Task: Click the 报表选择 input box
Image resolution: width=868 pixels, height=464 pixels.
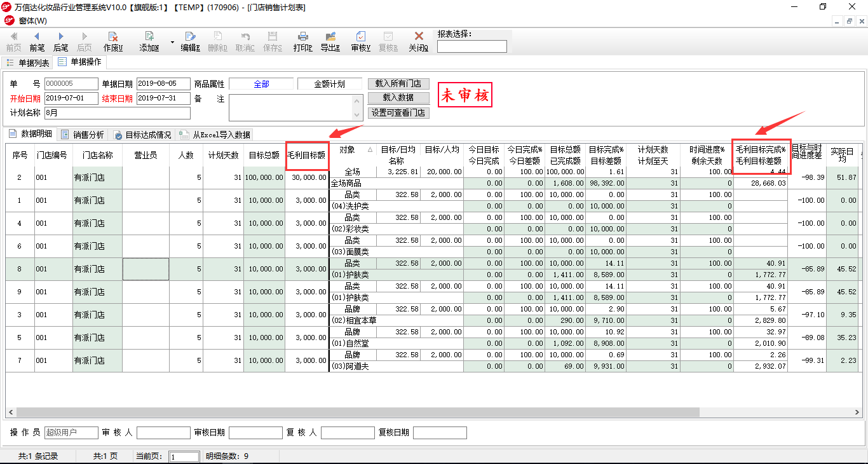Action: click(472, 46)
